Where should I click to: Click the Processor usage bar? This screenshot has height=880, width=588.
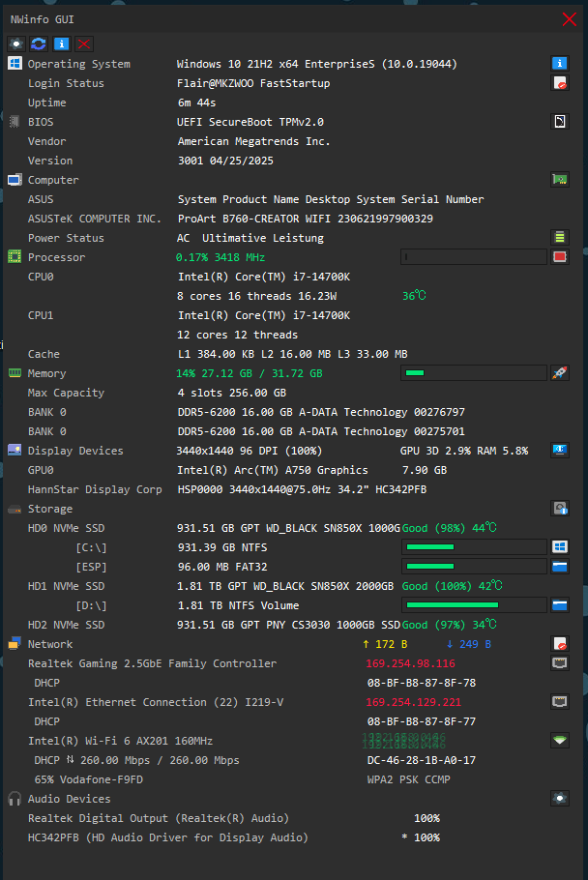tap(474, 257)
